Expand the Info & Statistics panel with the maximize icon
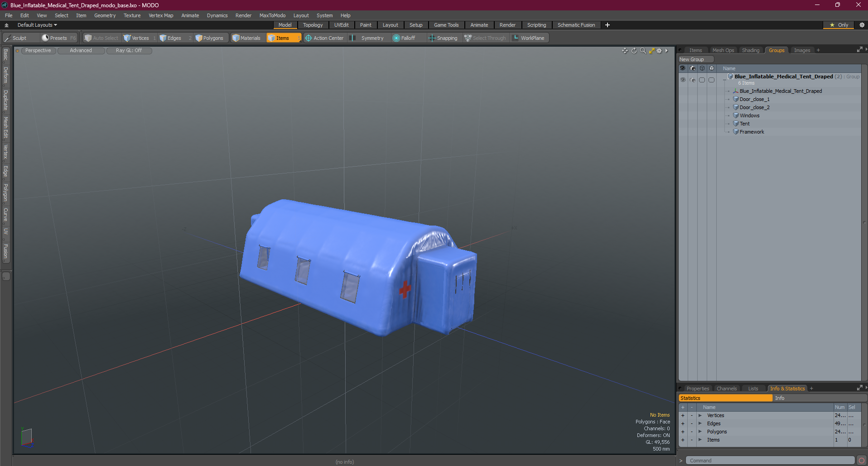This screenshot has height=466, width=868. [859, 388]
